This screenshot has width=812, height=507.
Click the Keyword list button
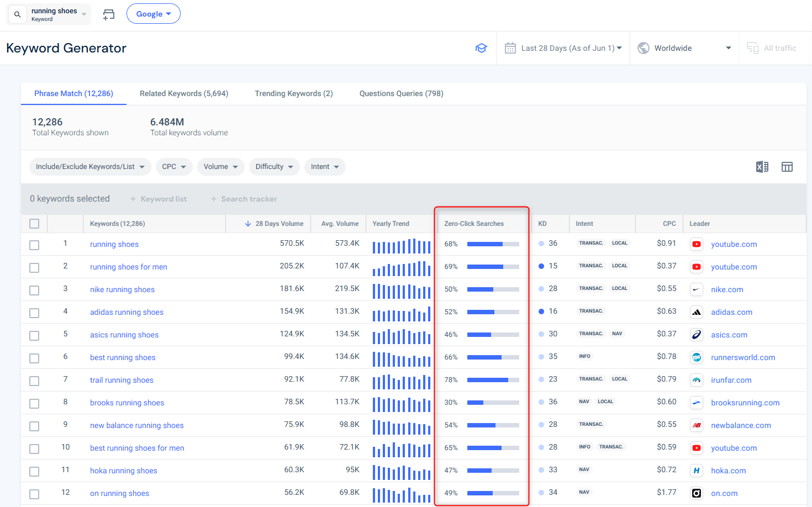pyautogui.click(x=159, y=199)
